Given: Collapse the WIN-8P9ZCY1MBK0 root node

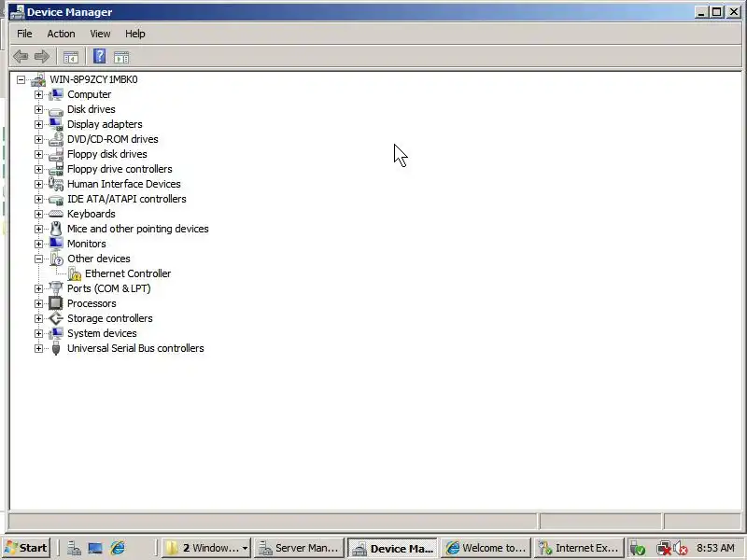Looking at the screenshot, I should click(x=21, y=79).
